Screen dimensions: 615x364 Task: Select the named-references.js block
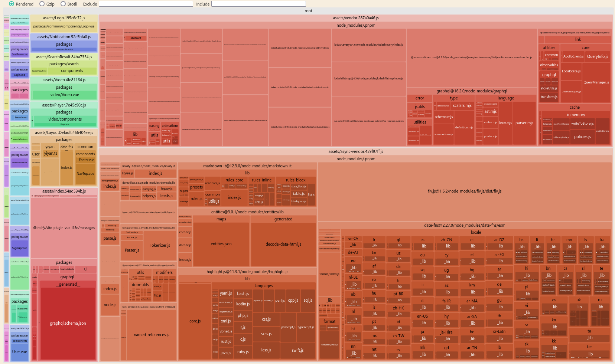coord(152,335)
